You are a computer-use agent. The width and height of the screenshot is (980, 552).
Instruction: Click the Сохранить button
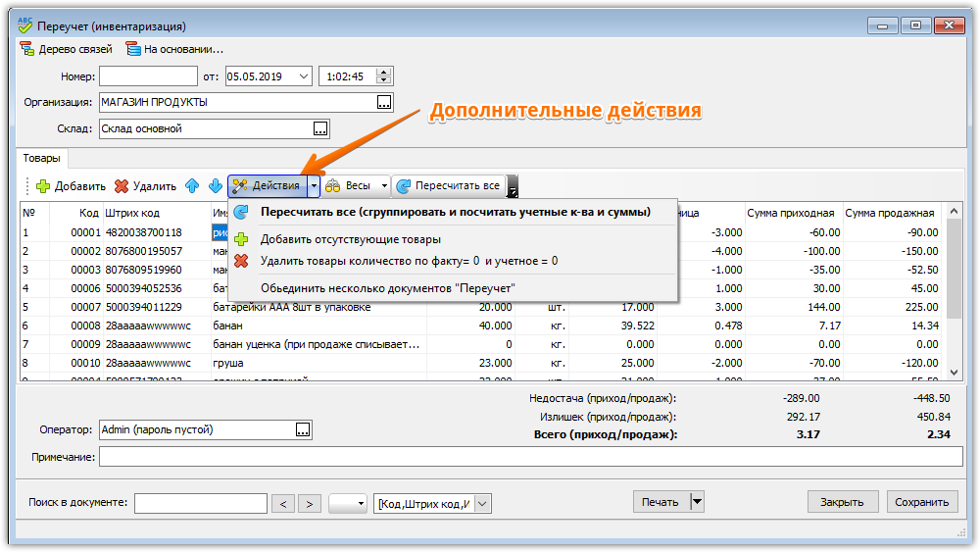click(922, 502)
